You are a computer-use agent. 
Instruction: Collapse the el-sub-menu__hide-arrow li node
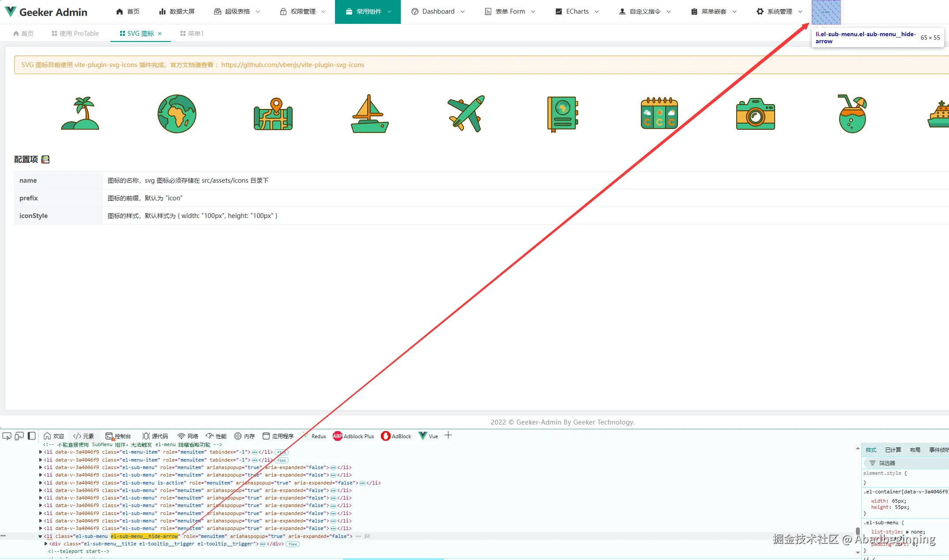40,537
